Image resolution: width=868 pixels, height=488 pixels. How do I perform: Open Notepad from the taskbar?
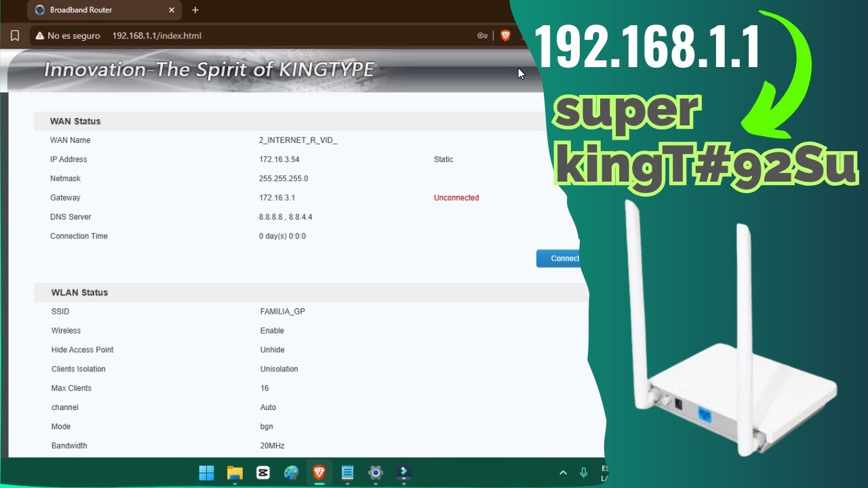pyautogui.click(x=348, y=472)
